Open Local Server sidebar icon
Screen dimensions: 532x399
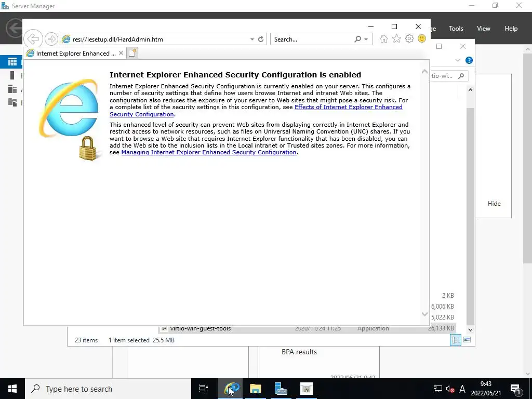[x=12, y=75]
